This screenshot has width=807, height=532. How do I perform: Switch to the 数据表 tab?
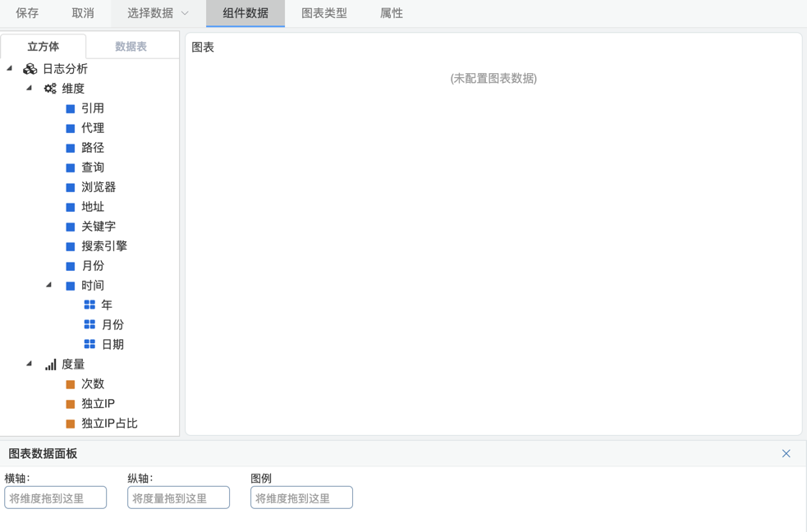point(131,47)
